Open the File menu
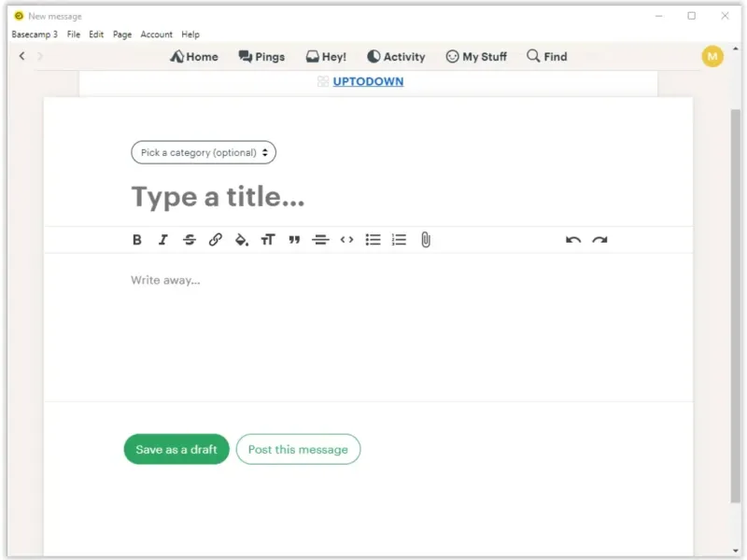The image size is (747, 560). click(x=74, y=35)
